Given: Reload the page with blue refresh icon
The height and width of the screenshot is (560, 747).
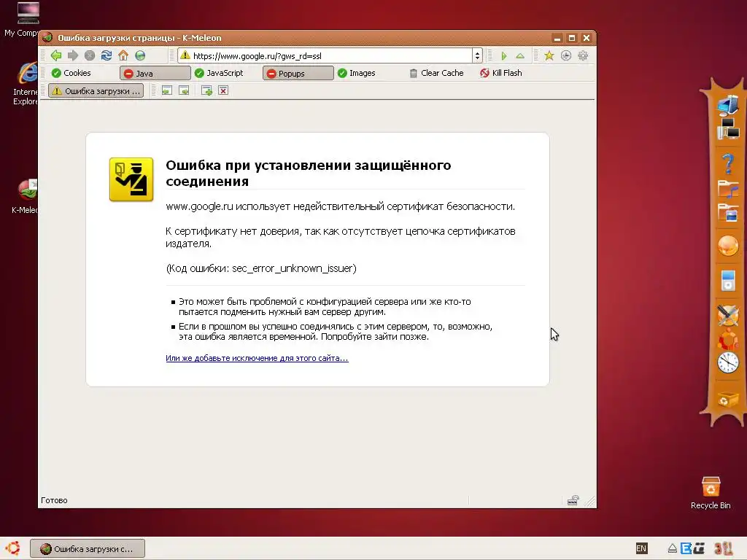Looking at the screenshot, I should [107, 55].
